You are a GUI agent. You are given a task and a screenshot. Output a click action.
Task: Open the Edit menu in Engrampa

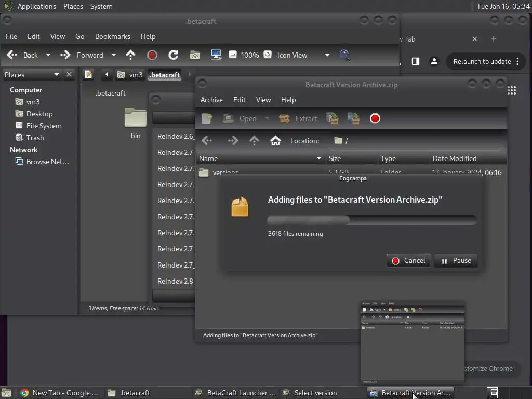(x=239, y=100)
